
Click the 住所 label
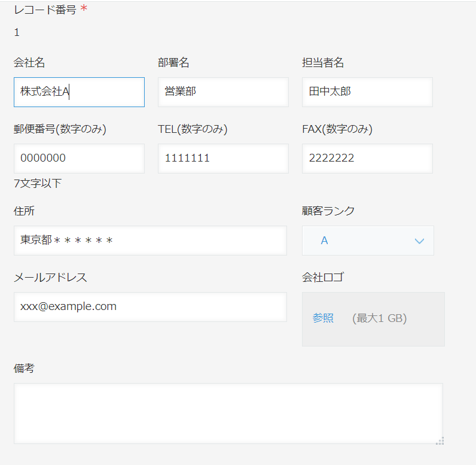[x=25, y=211]
